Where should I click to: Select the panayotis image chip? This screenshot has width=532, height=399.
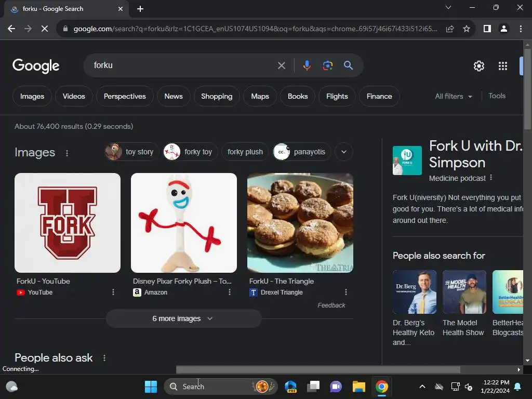pyautogui.click(x=302, y=152)
